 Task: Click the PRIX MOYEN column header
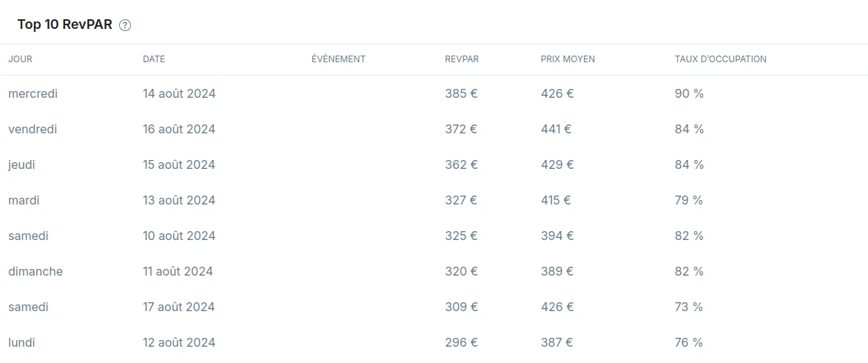click(568, 59)
